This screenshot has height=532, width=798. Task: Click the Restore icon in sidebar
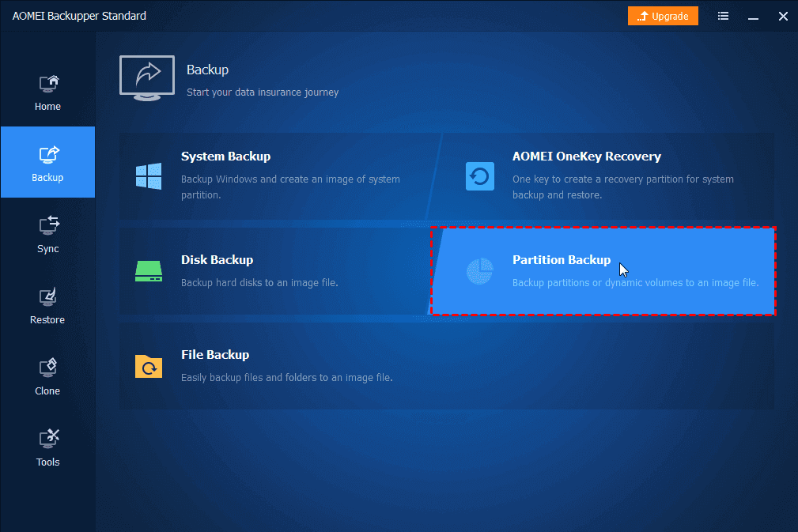pos(49,297)
